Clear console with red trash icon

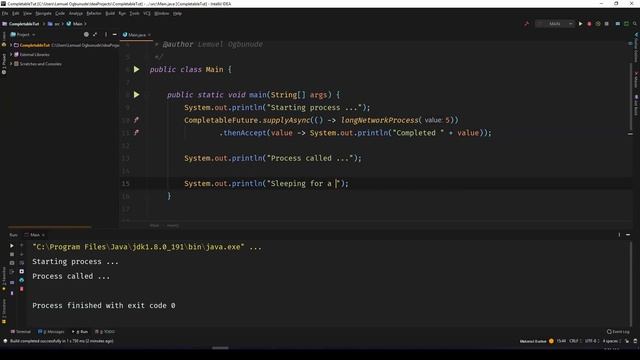pos(22,289)
